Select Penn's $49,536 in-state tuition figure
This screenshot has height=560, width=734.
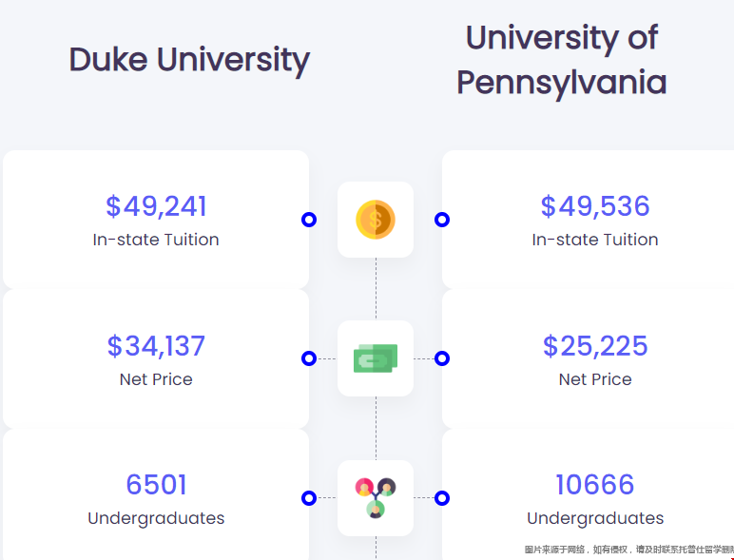pos(595,206)
